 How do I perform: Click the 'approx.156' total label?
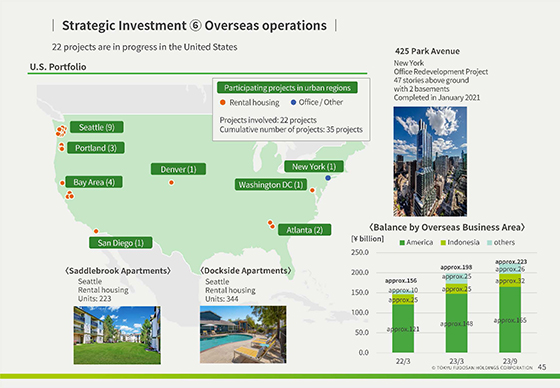tap(401, 281)
